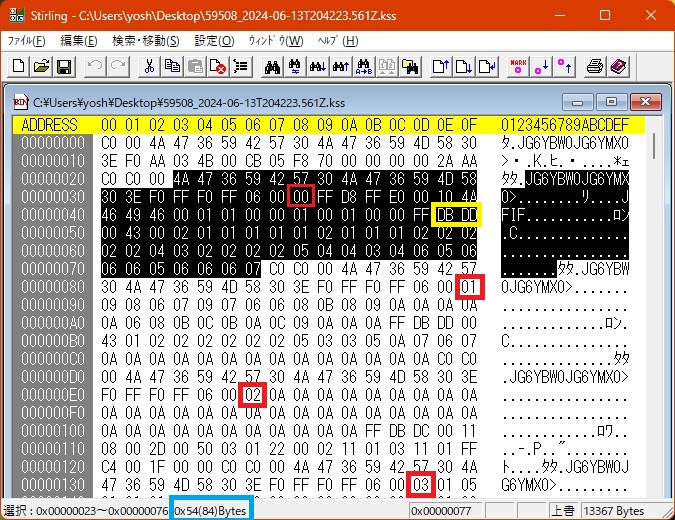Click the Copy icon in the toolbar

(x=171, y=66)
